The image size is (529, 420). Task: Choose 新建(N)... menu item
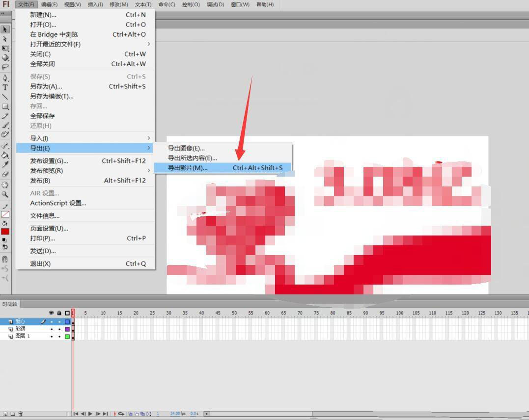click(x=85, y=15)
